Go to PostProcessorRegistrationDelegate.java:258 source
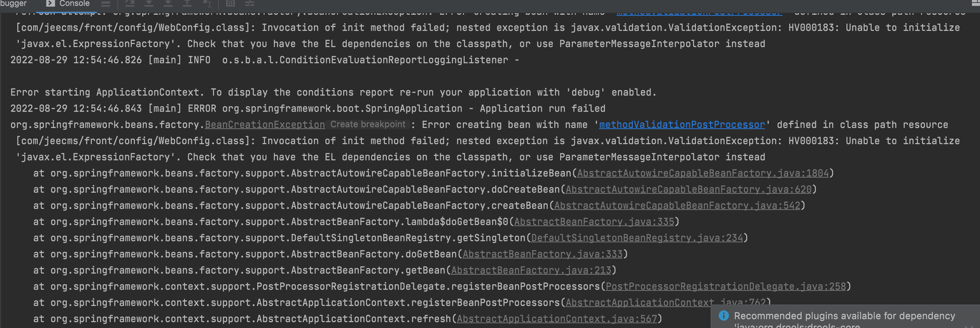The height and width of the screenshot is (328, 980). coord(726,286)
